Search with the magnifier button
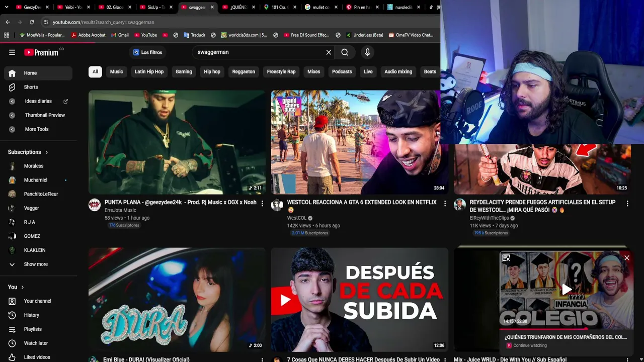 pos(345,52)
